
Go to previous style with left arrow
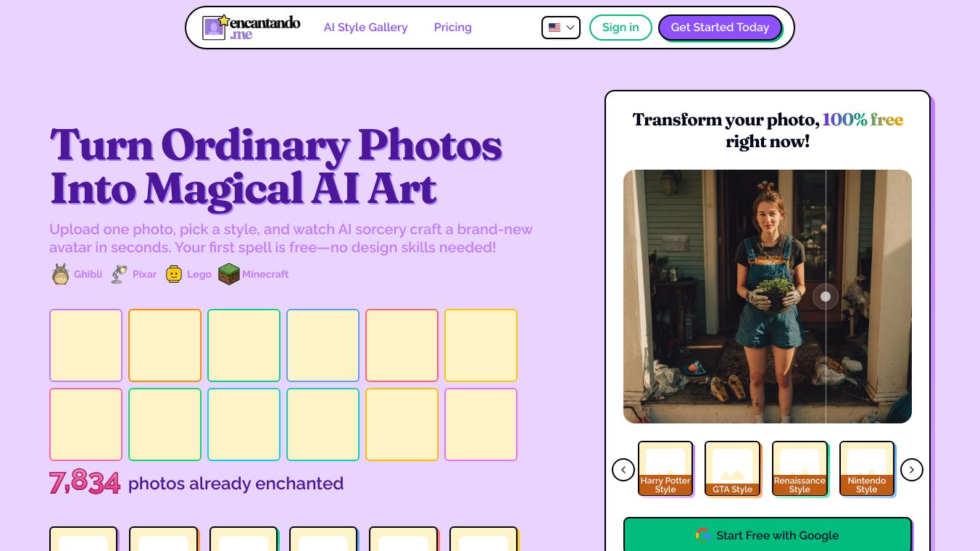[x=623, y=470]
